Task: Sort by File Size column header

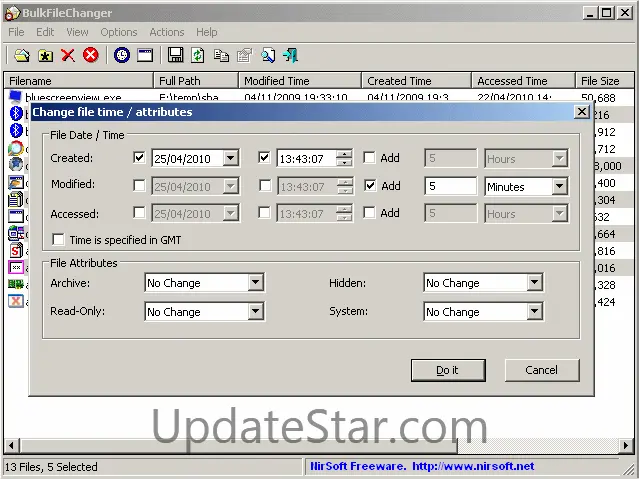Action: point(605,81)
